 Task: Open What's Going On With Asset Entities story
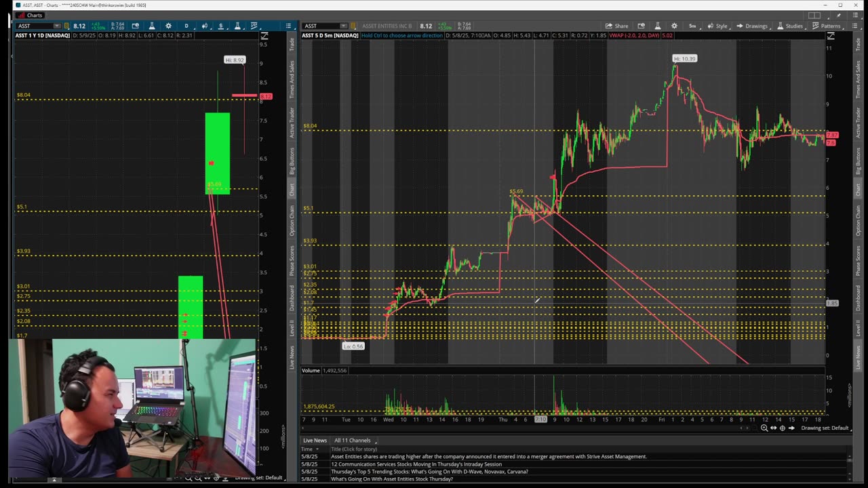tap(392, 479)
